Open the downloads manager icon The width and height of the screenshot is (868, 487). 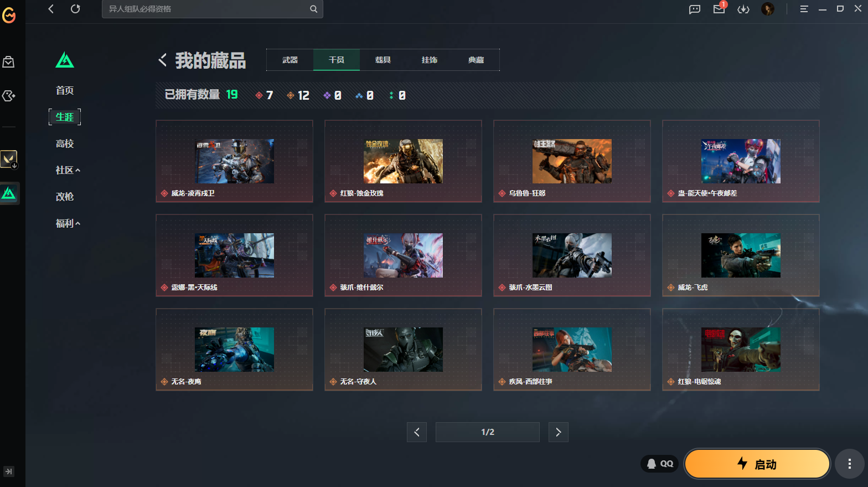[x=743, y=9]
